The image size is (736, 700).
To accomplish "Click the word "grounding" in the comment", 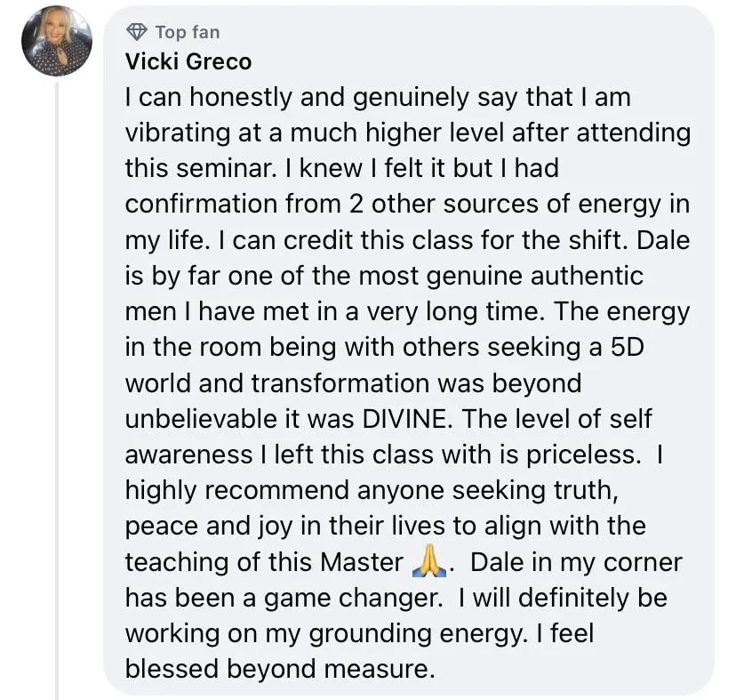I will [x=371, y=633].
